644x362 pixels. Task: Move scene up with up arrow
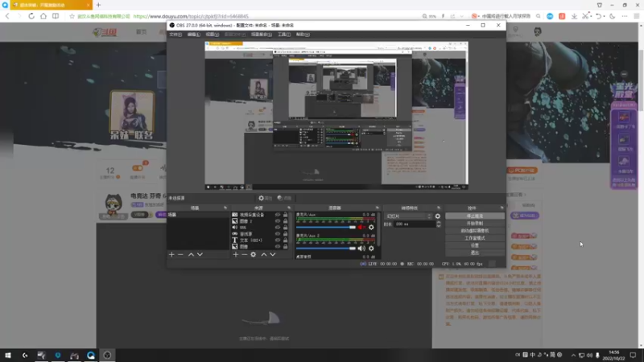[191, 254]
